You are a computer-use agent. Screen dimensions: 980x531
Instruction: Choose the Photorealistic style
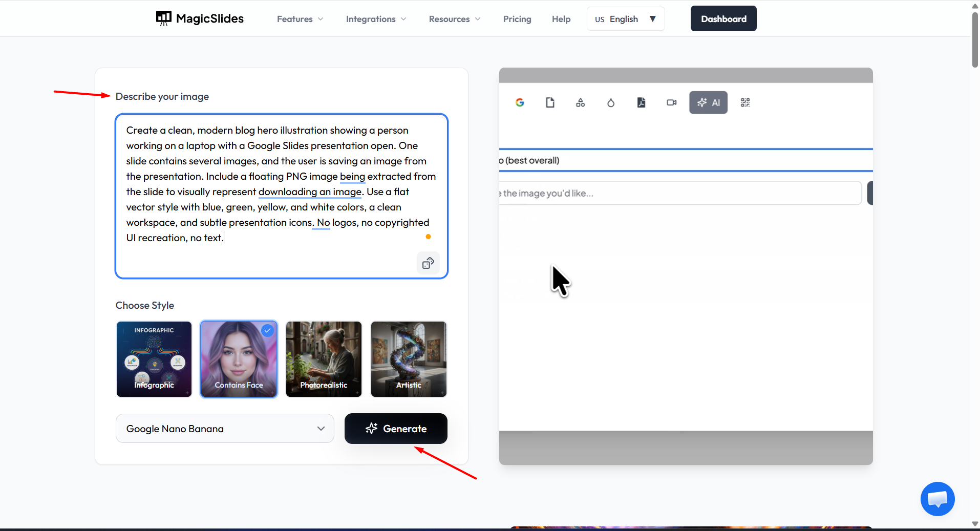pos(324,359)
